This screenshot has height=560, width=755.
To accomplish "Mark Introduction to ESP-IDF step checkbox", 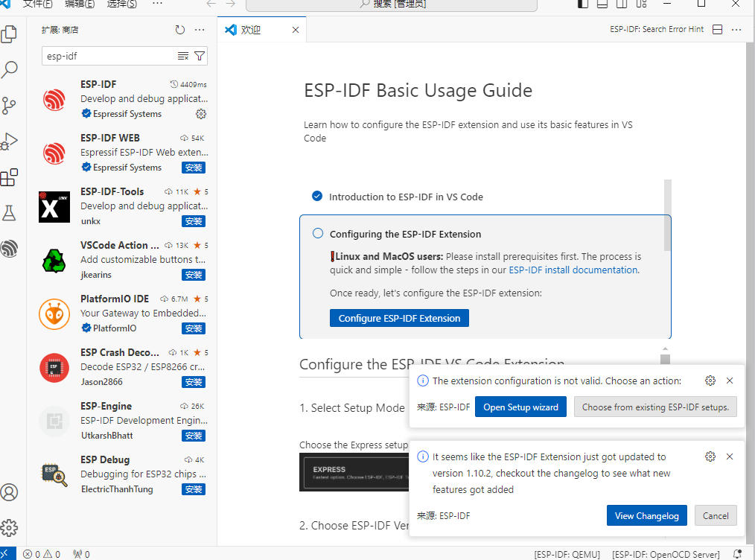I will click(317, 196).
